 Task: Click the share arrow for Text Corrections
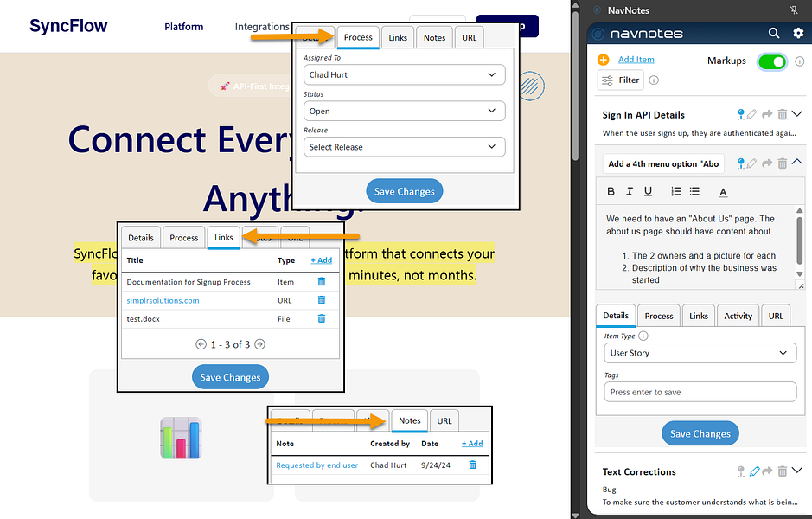[767, 471]
